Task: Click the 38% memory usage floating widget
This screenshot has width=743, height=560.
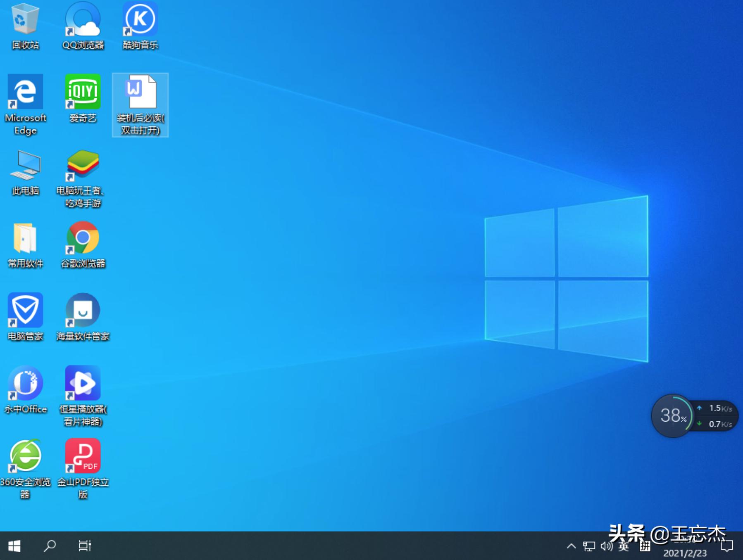Action: pyautogui.click(x=672, y=415)
